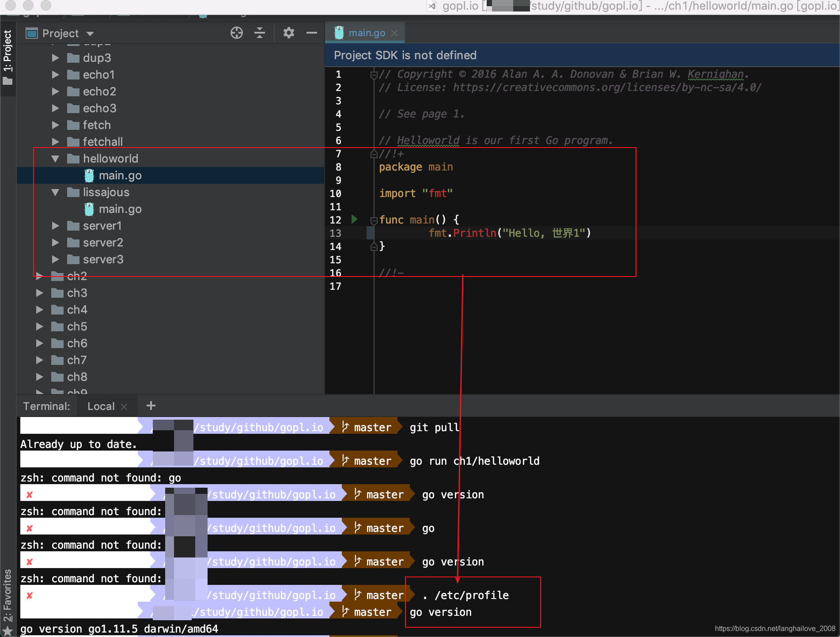Viewport: 840px width, 637px height.
Task: Close the Local terminal session tab
Action: coord(124,407)
